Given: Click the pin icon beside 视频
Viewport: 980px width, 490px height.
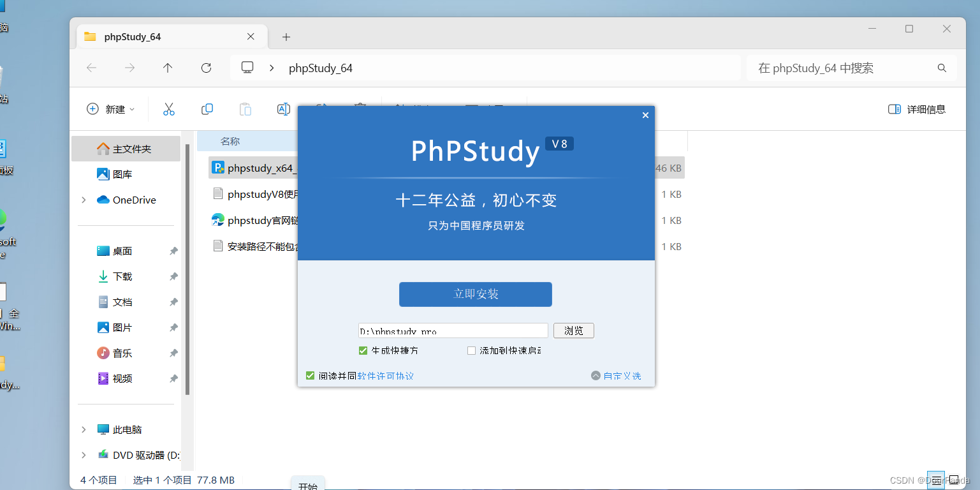Looking at the screenshot, I should pyautogui.click(x=173, y=379).
